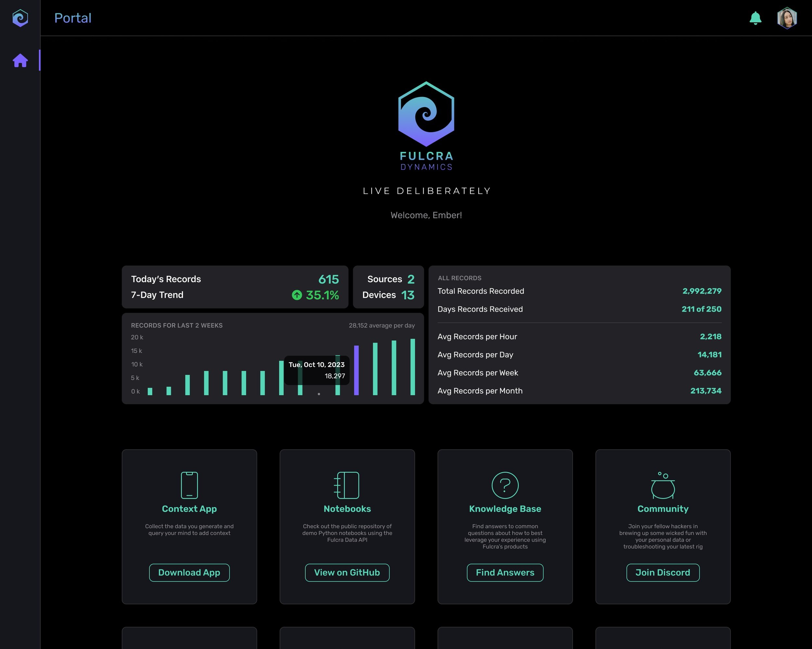Click the Avg Records per Week label
The width and height of the screenshot is (812, 649).
coord(477,373)
